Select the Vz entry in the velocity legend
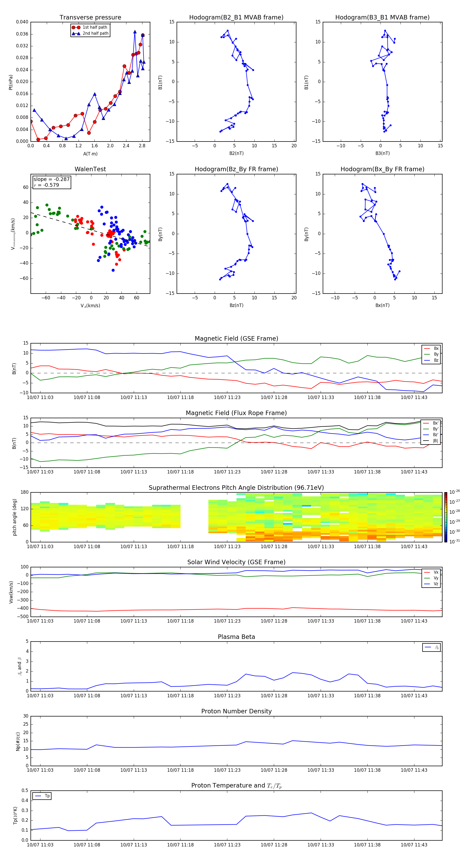Image resolution: width=473 pixels, height=868 pixels. 431,584
